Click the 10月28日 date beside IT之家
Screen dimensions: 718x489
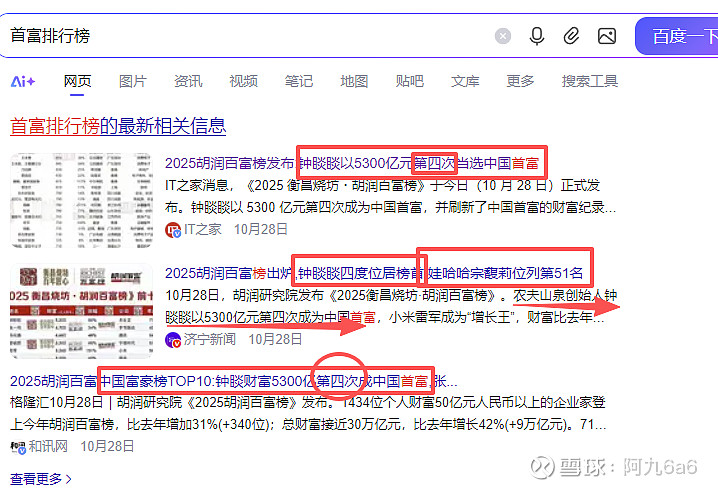point(261,229)
